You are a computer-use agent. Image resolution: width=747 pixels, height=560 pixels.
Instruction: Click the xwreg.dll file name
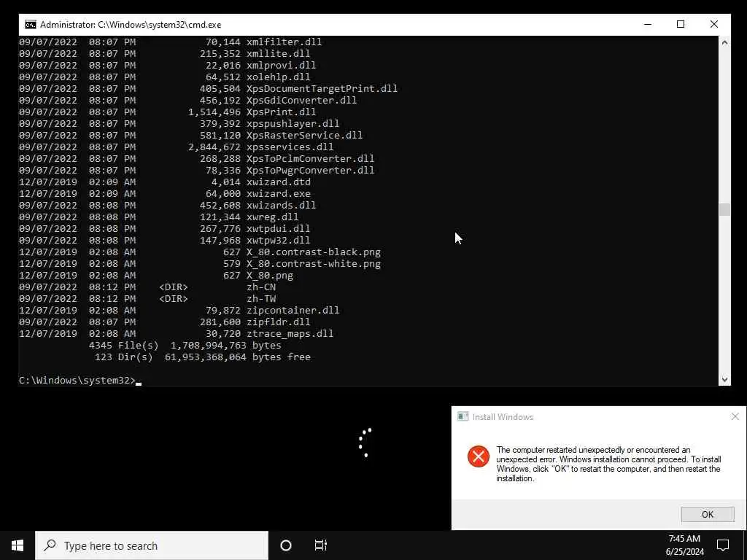coord(273,217)
